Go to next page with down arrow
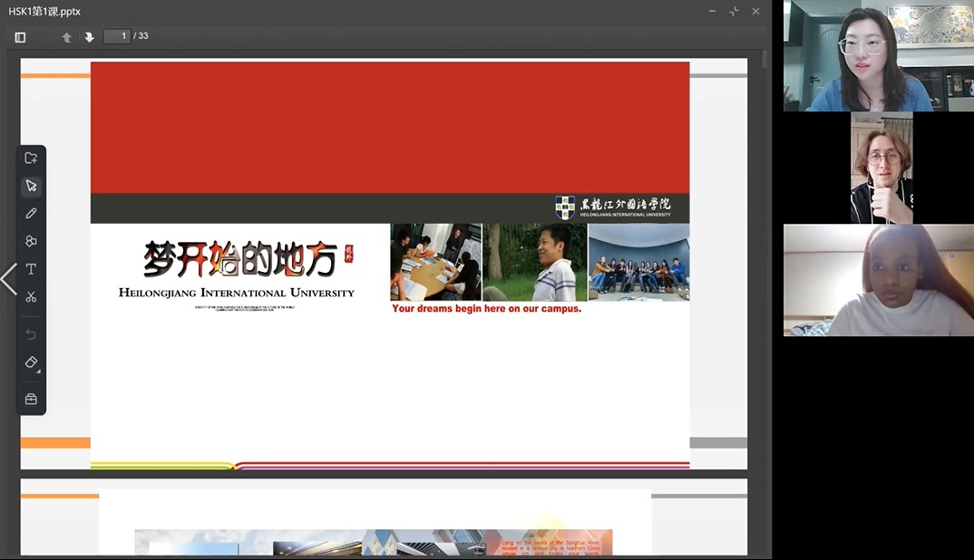Screen dimensions: 974x560 [90, 37]
